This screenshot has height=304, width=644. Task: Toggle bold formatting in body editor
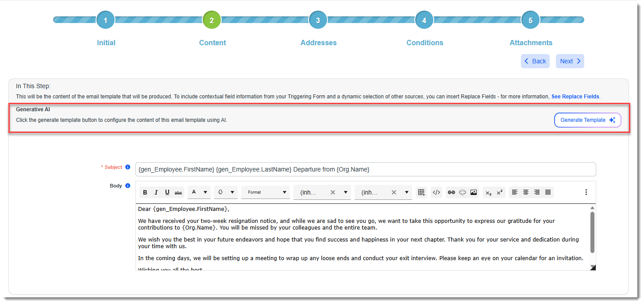145,192
